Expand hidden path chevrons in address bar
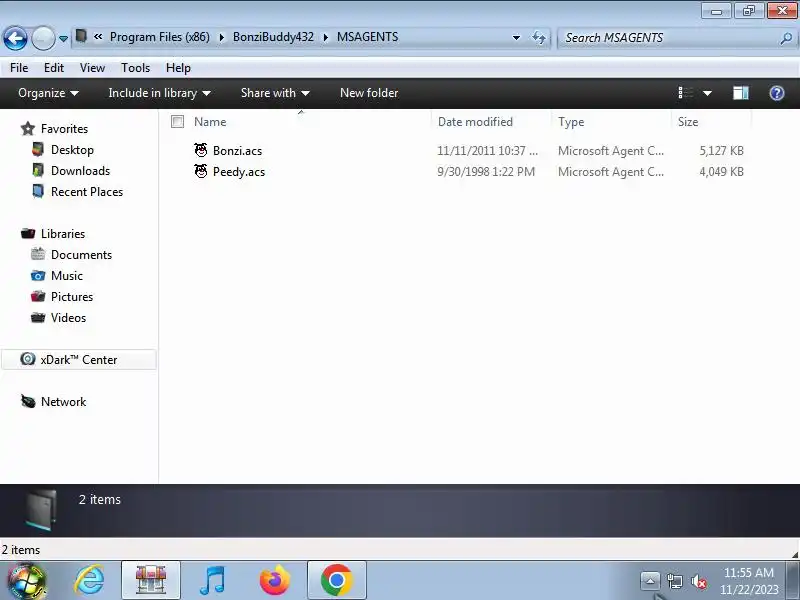This screenshot has width=800, height=600. (x=98, y=37)
